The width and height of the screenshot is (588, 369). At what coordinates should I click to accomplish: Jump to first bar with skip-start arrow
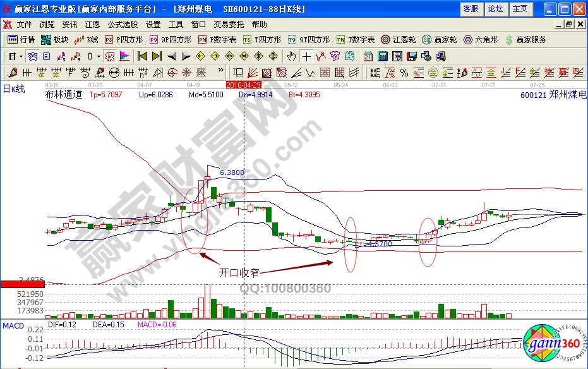(142, 56)
